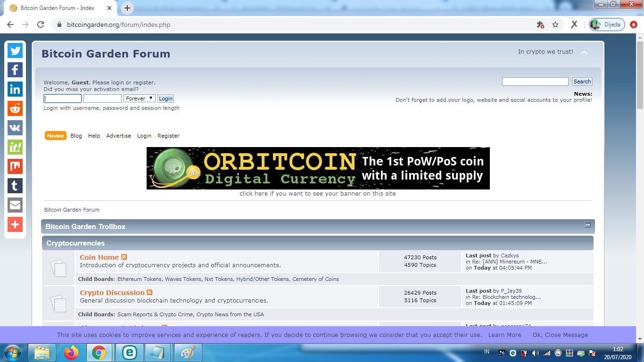Open the Coin Home board
The height and width of the screenshot is (362, 644).
(x=99, y=257)
